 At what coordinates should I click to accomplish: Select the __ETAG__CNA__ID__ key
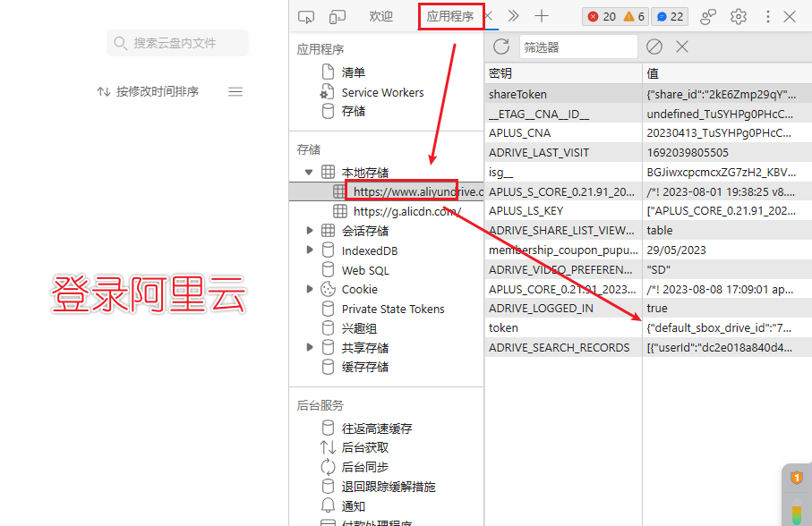539,114
